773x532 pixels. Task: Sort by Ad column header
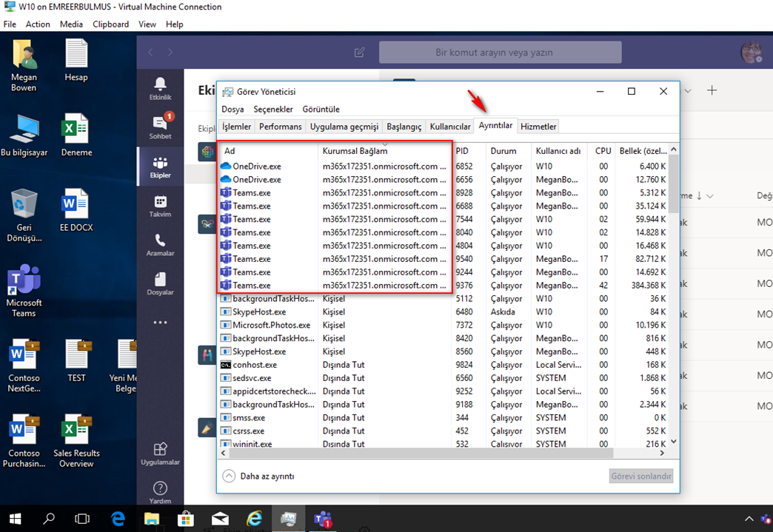(269, 151)
